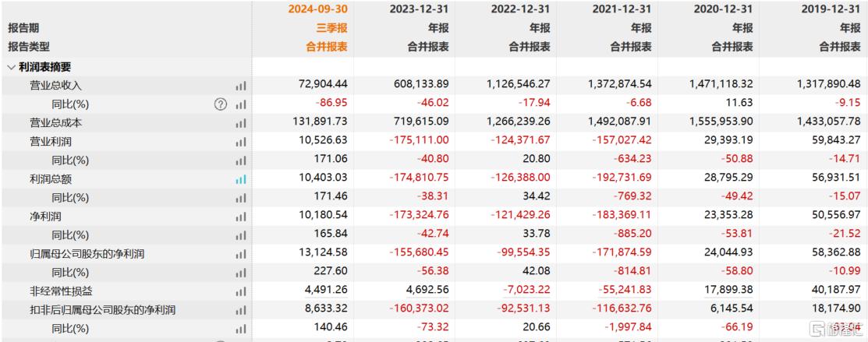Click chart icon beside 营业总成本
The image size is (868, 342).
point(241,123)
